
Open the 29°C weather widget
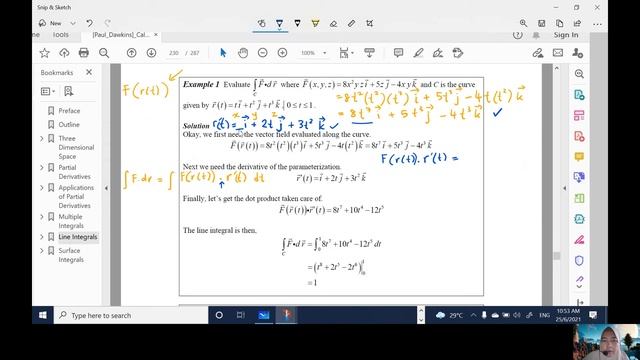(449, 315)
